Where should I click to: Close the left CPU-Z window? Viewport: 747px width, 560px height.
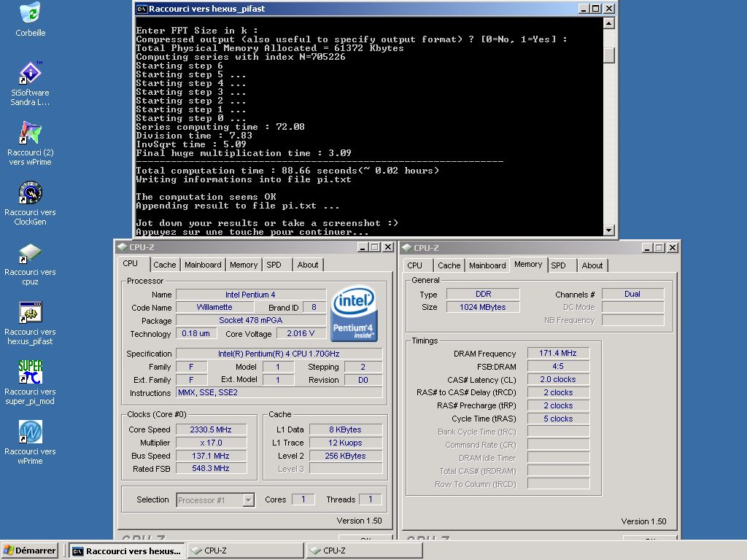pyautogui.click(x=388, y=247)
